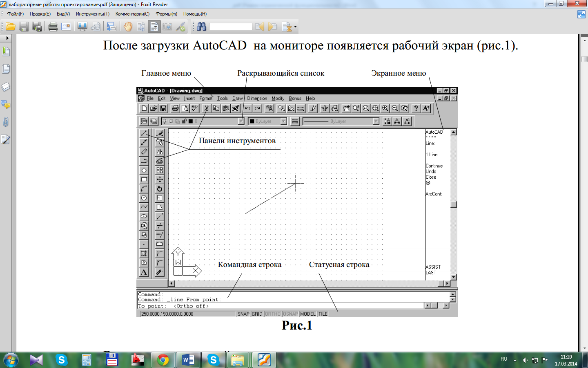Screen dimensions: 588x368
Task: Open Windows Explorer from the taskbar
Action: 238,360
